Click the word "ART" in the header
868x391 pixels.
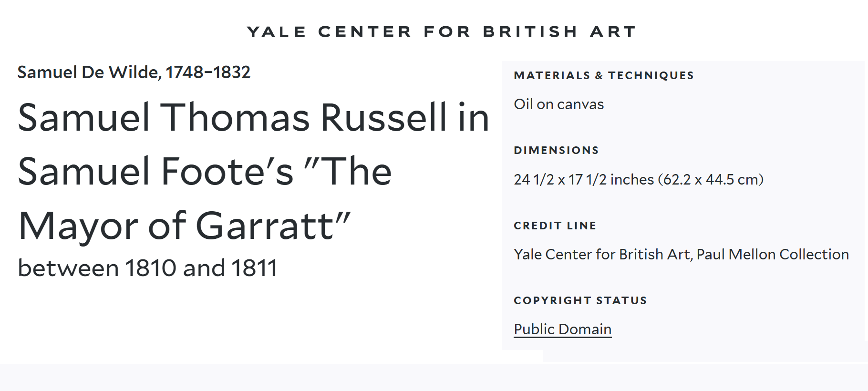pyautogui.click(x=613, y=31)
